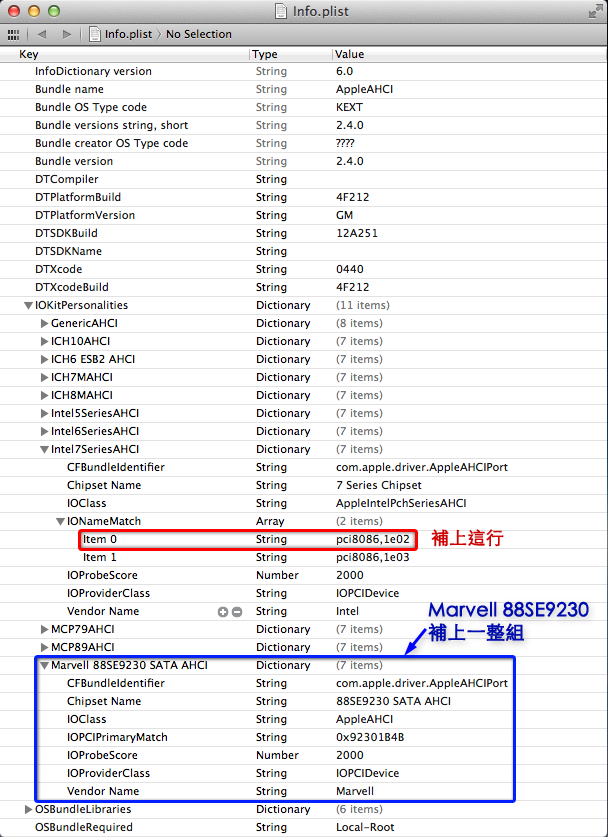Image resolution: width=608 pixels, height=837 pixels.
Task: Select the value pci8086,1e03
Action: point(373,558)
